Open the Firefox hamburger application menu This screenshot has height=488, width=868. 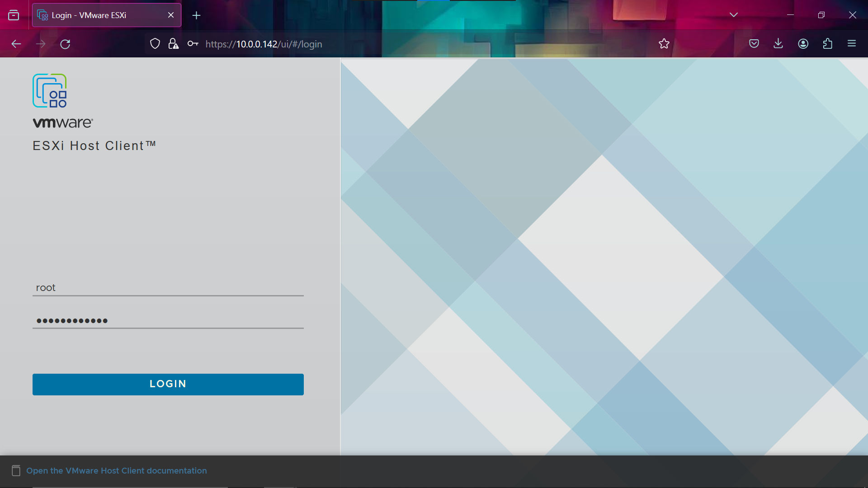pyautogui.click(x=852, y=44)
